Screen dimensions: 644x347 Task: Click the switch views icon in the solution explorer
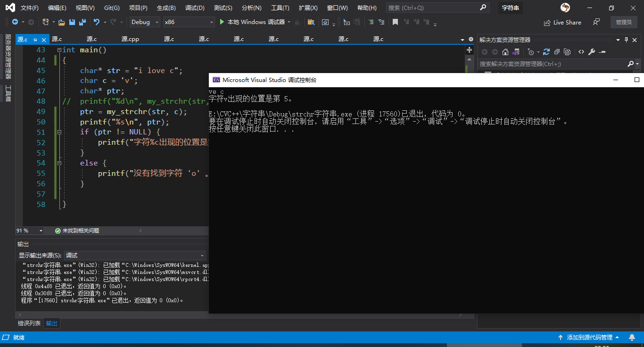[x=516, y=52]
